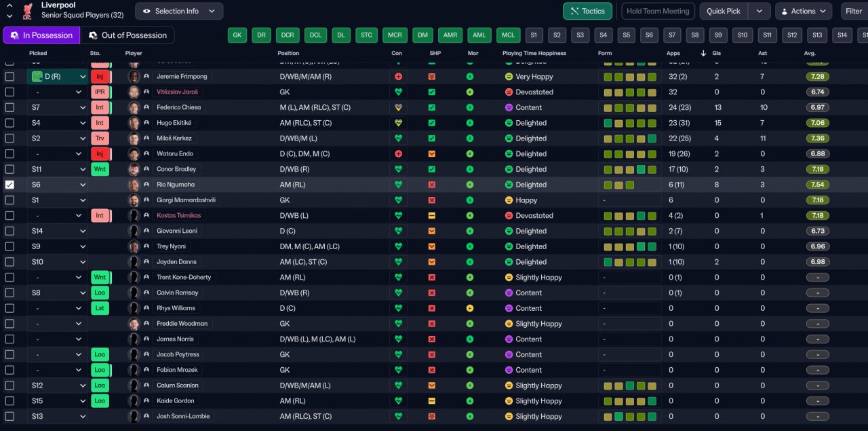Image resolution: width=868 pixels, height=431 pixels.
Task: Click Jeremie Frimpong's injury status badge
Action: (x=100, y=77)
